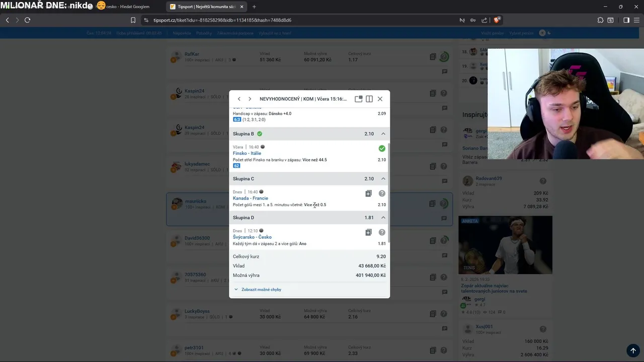The image size is (644, 362).
Task: Click scroll-to-top arrow button
Action: click(x=632, y=351)
